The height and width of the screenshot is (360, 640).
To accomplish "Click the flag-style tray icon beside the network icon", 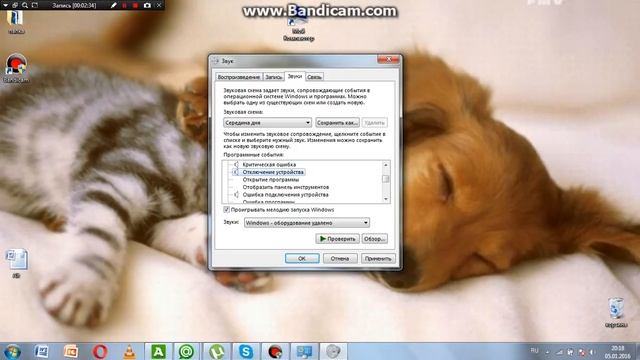I will [570, 352].
